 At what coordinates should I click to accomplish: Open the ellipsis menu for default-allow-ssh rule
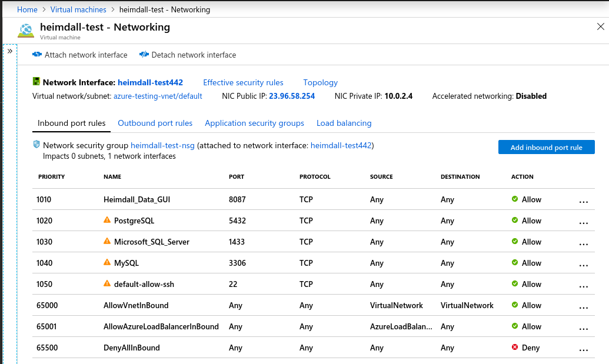583,286
